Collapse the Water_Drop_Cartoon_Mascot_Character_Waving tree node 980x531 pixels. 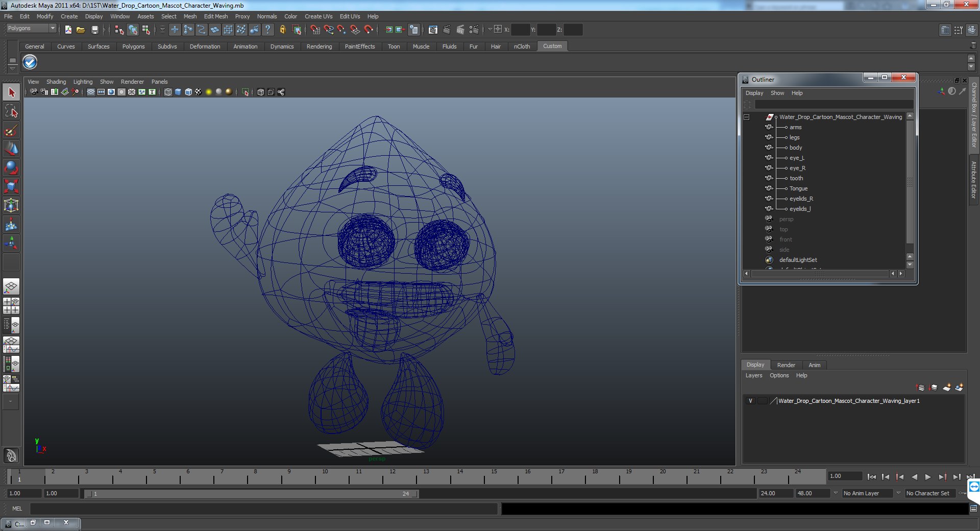click(746, 117)
